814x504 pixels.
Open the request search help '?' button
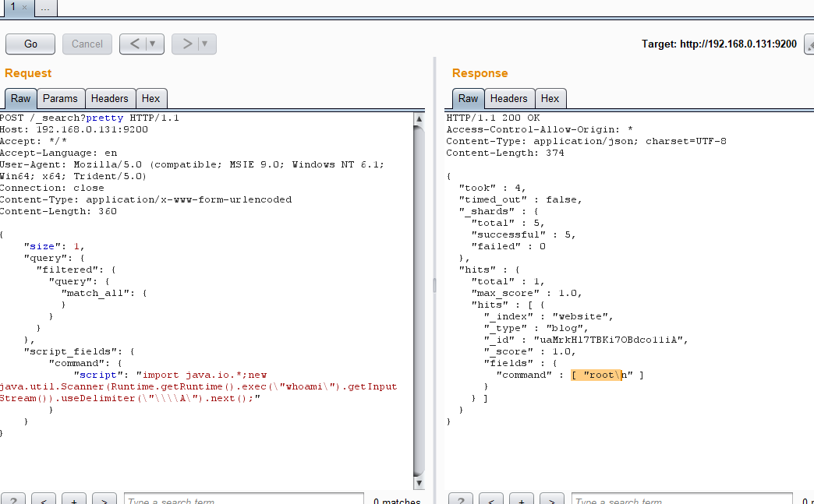(x=13, y=499)
